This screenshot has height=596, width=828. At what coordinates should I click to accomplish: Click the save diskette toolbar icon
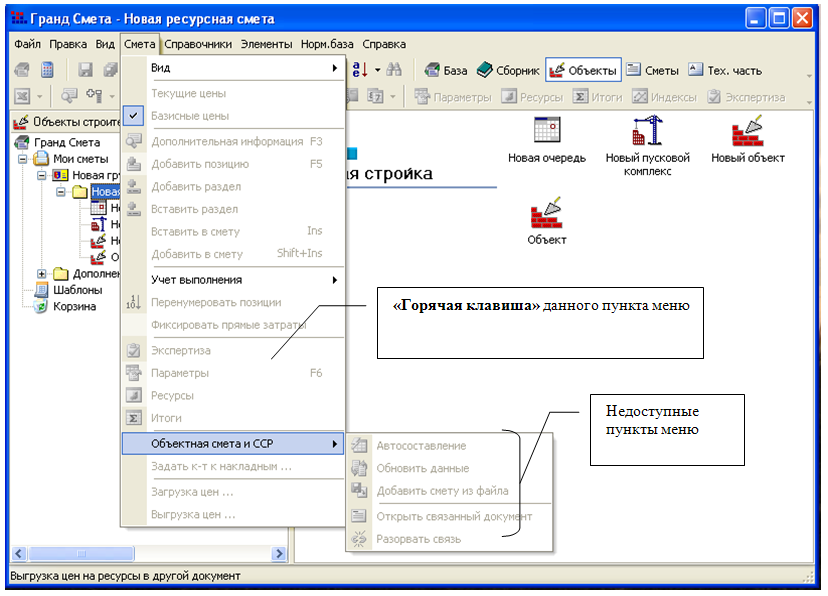pyautogui.click(x=85, y=70)
